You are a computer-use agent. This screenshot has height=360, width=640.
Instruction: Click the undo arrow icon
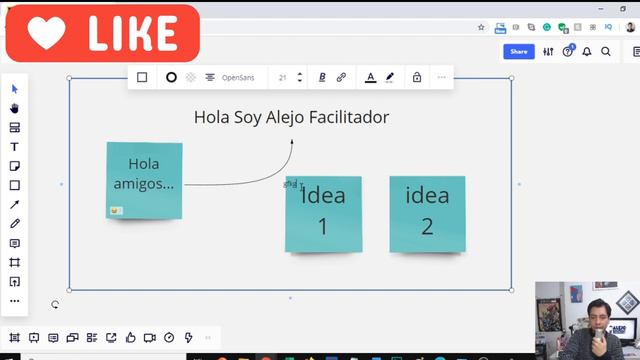coord(55,304)
